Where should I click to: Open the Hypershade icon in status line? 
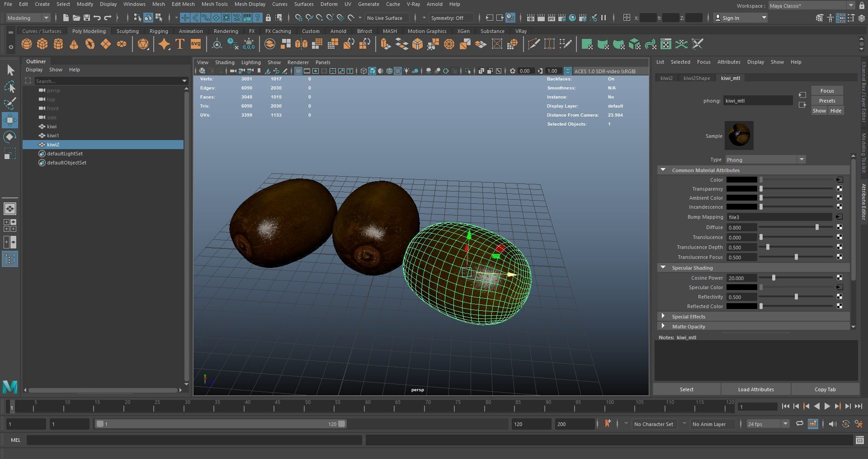(x=572, y=18)
